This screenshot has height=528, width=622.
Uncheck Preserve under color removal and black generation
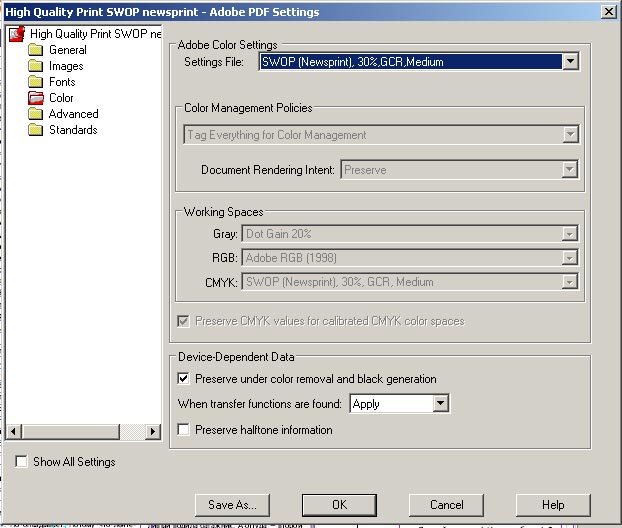tap(183, 378)
